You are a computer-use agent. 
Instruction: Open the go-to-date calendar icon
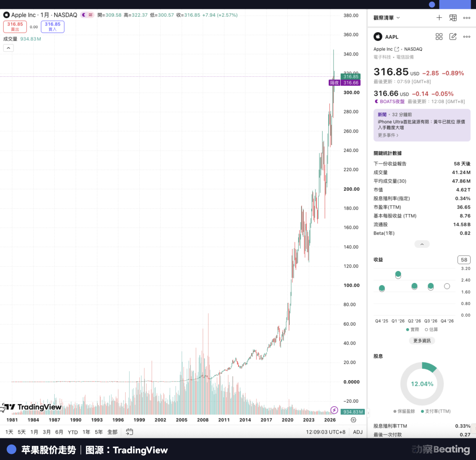tap(129, 432)
